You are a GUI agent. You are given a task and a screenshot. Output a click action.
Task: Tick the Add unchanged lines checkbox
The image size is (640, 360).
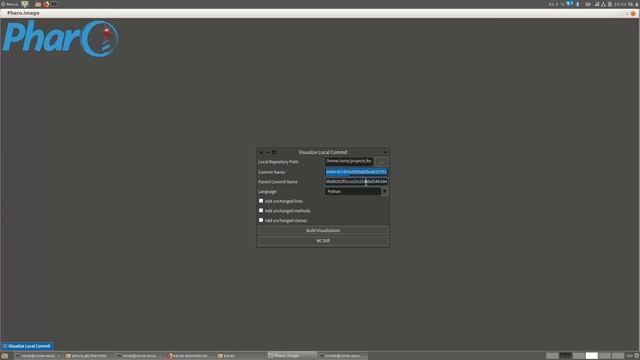pyautogui.click(x=261, y=201)
